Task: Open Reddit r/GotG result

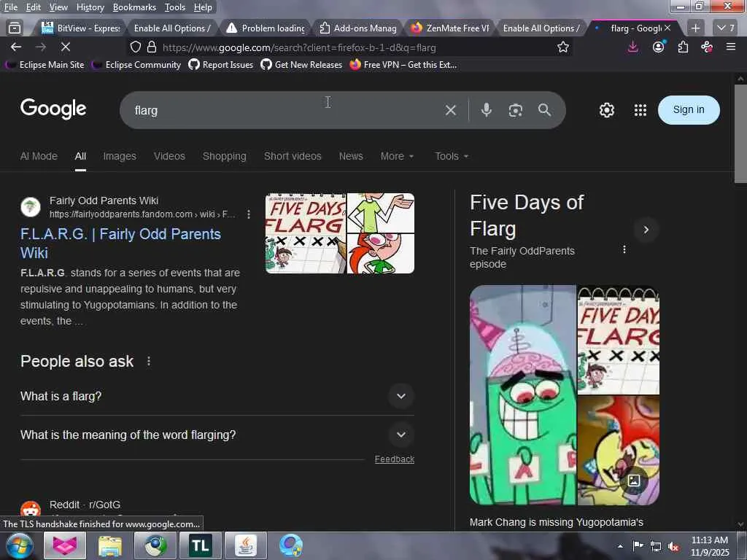Action: [85, 505]
